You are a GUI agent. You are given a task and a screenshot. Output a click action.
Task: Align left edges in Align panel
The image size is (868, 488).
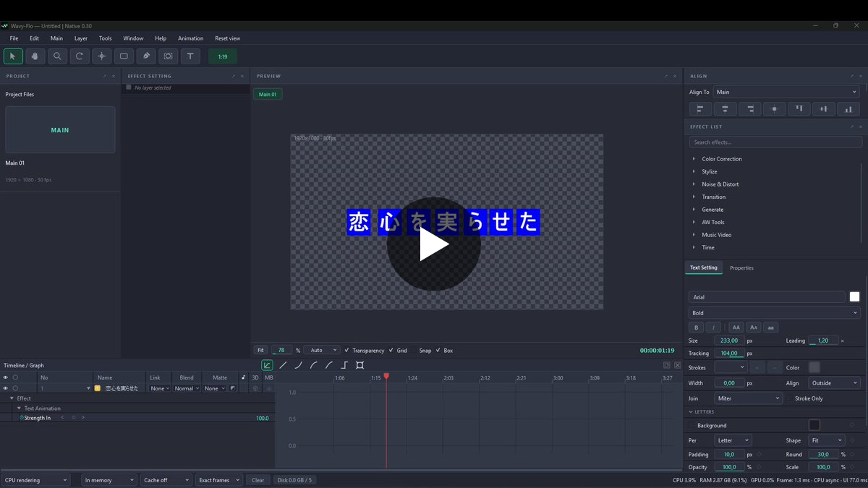click(x=700, y=108)
